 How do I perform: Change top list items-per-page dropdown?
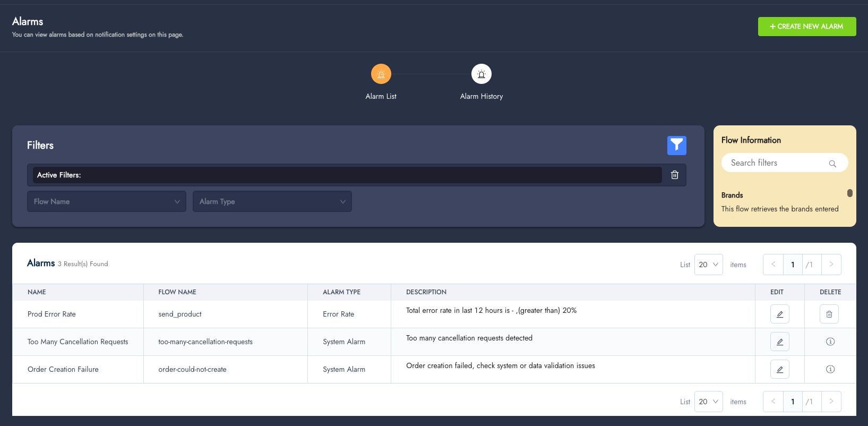click(x=708, y=265)
